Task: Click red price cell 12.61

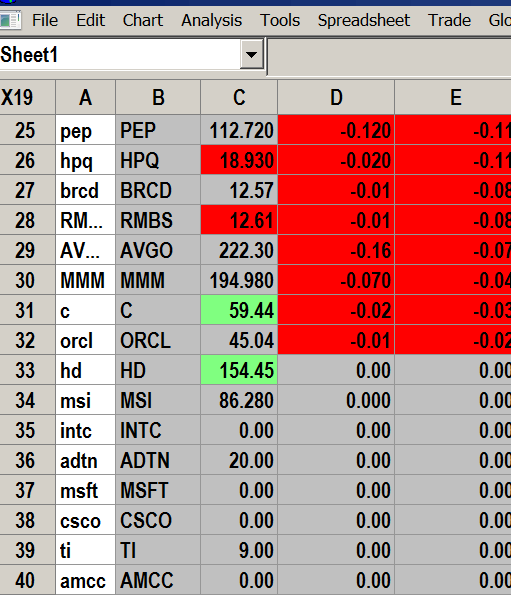Action: click(x=239, y=220)
